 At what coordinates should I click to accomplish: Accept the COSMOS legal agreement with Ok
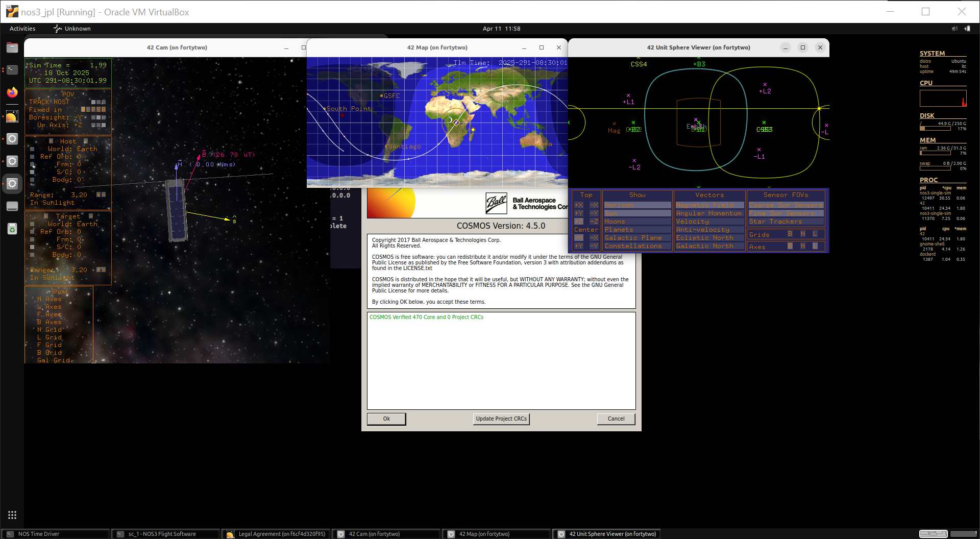pos(386,419)
